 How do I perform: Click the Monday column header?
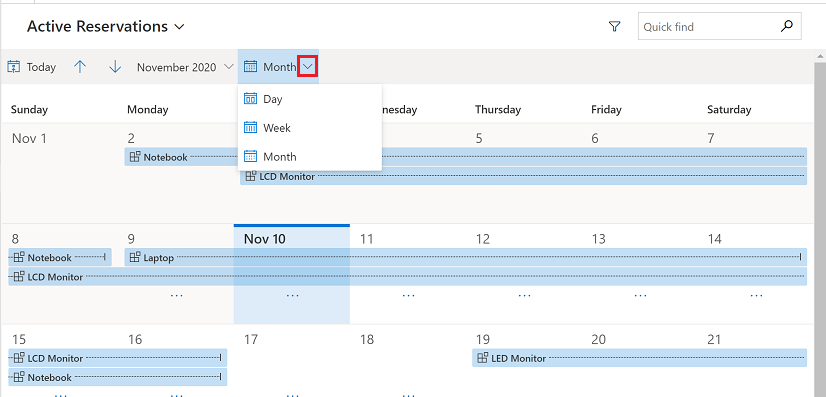(x=148, y=110)
